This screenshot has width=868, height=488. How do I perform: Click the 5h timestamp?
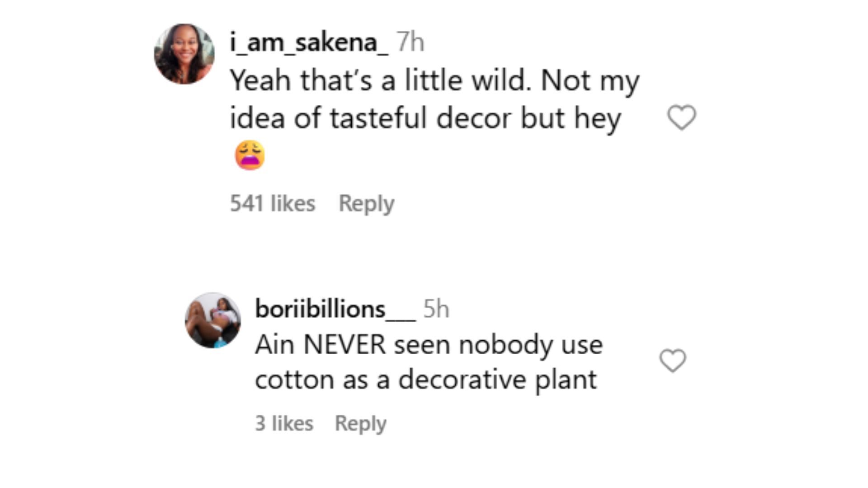[x=436, y=309]
